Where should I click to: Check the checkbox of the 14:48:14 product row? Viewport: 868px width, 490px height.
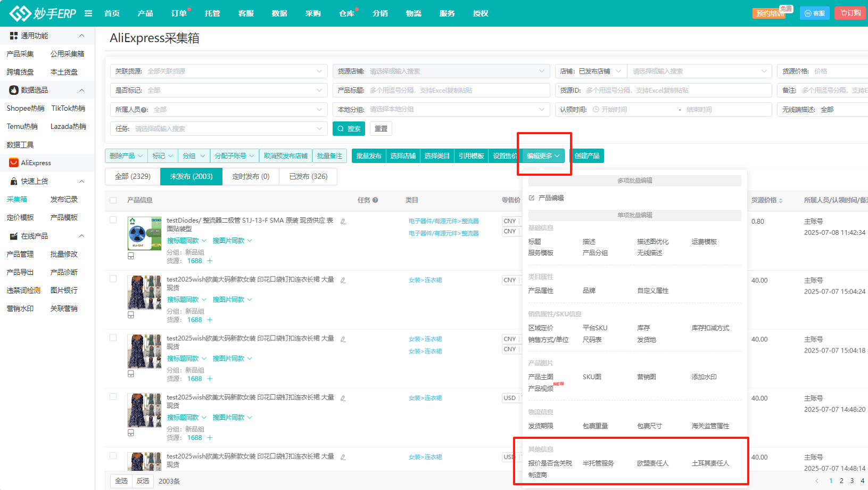pyautogui.click(x=113, y=456)
